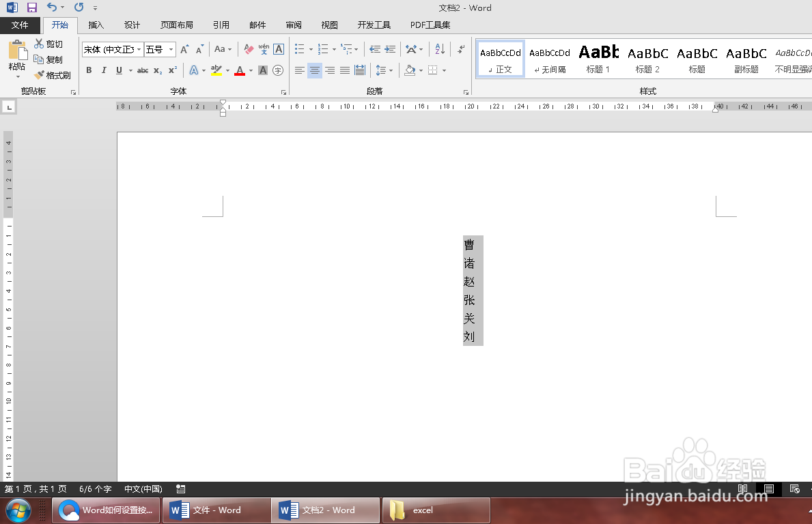812x524 pixels.
Task: Toggle underline formatting
Action: 119,70
